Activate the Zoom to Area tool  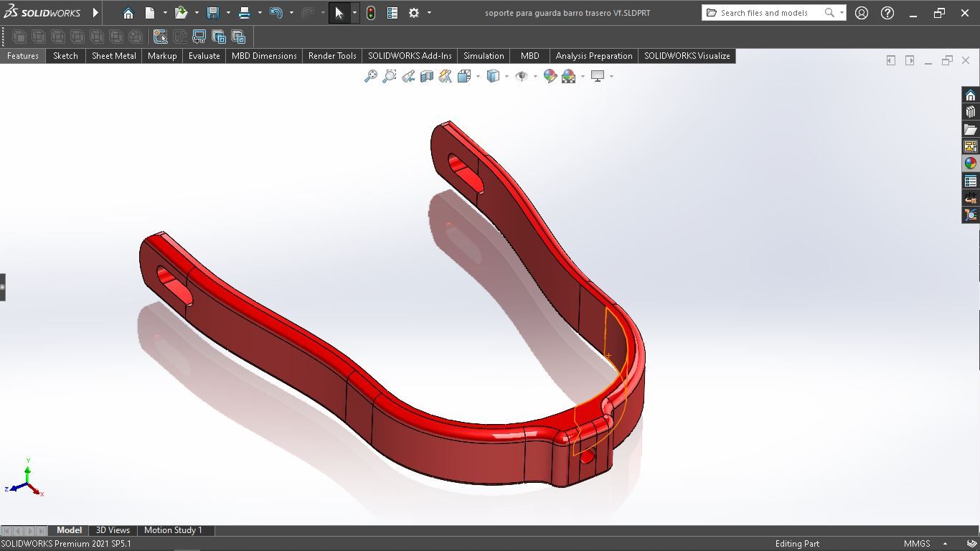click(x=389, y=75)
